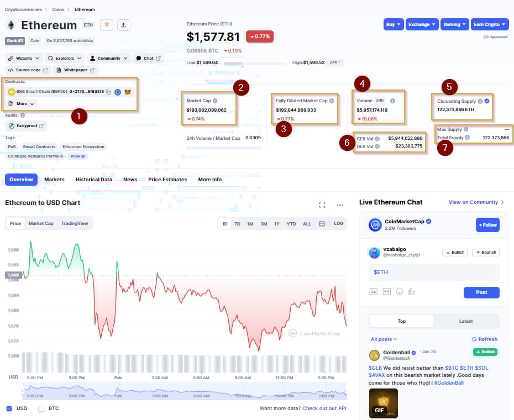Viewport: 514px width, 420px height.
Task: Open the View on Community link
Action: click(476, 202)
